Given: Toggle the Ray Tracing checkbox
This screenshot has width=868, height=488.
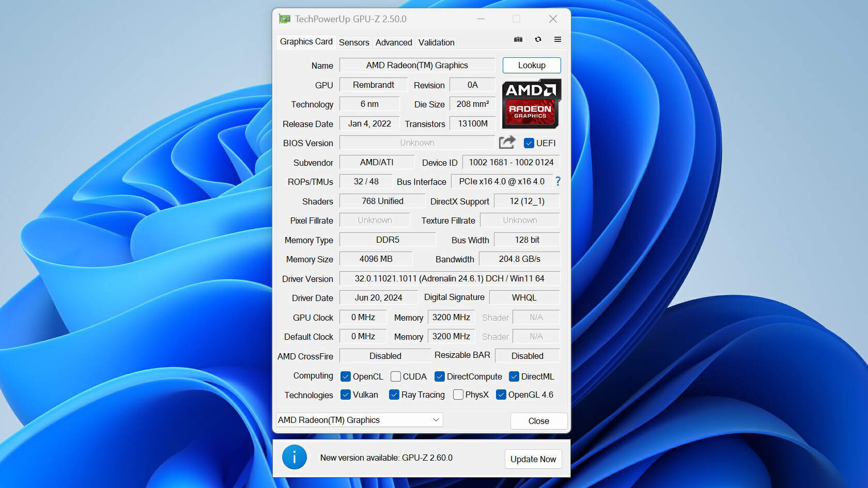Looking at the screenshot, I should point(394,395).
